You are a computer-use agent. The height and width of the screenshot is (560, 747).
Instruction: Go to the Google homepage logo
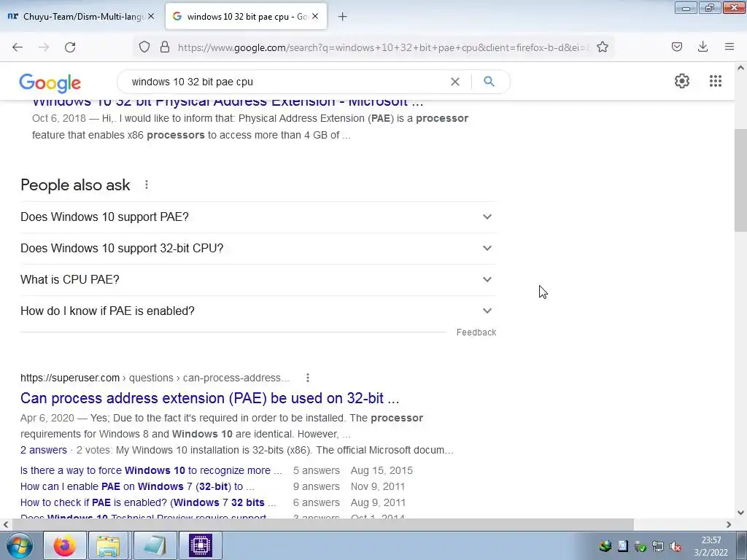[50, 83]
